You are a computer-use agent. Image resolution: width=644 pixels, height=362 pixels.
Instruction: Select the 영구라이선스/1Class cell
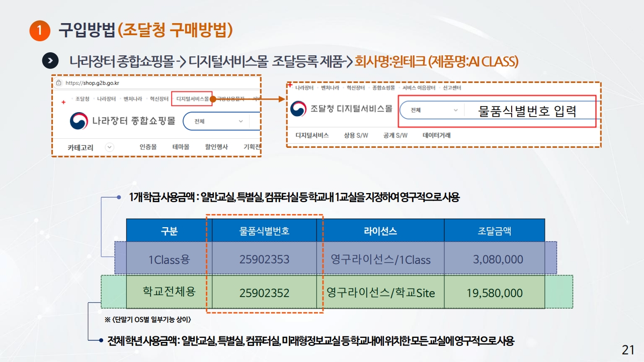pos(380,259)
